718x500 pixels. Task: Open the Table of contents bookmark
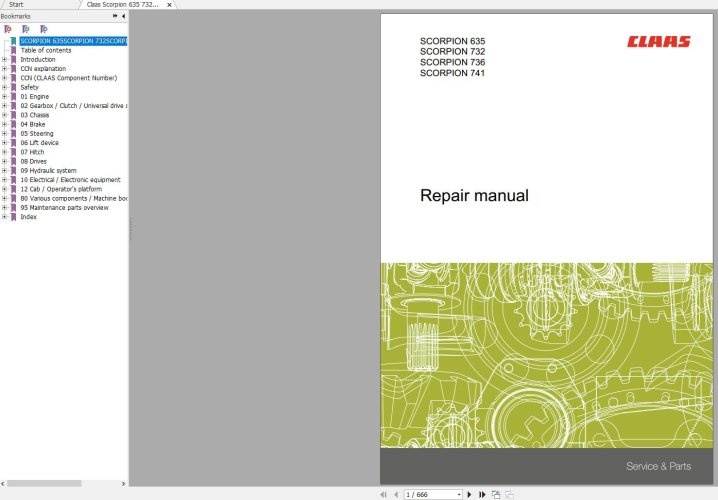pos(46,50)
